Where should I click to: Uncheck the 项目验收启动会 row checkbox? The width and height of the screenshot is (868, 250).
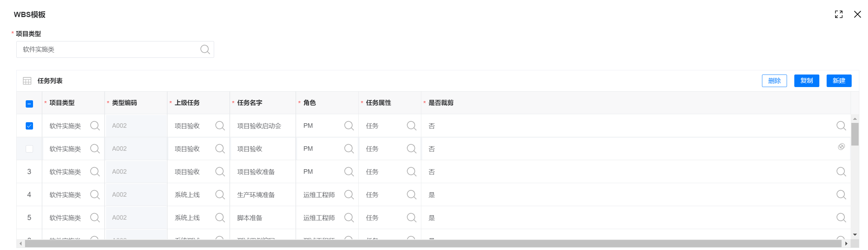click(x=30, y=126)
